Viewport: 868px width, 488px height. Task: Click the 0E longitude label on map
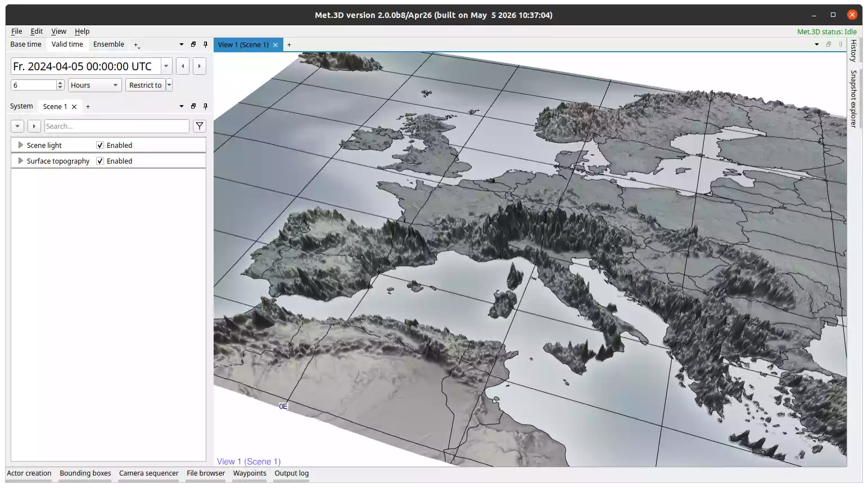pyautogui.click(x=283, y=406)
